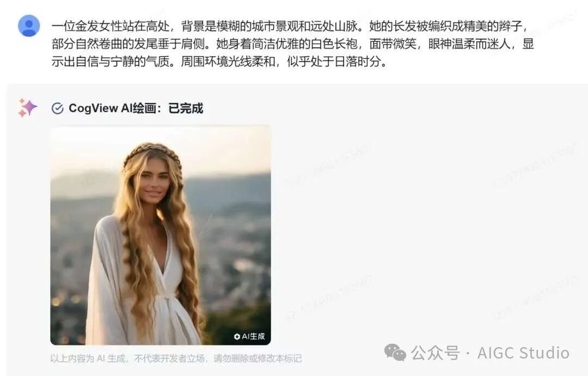Click the prompt line starting 示出自信与宁静
The width and height of the screenshot is (588, 376).
[219, 61]
